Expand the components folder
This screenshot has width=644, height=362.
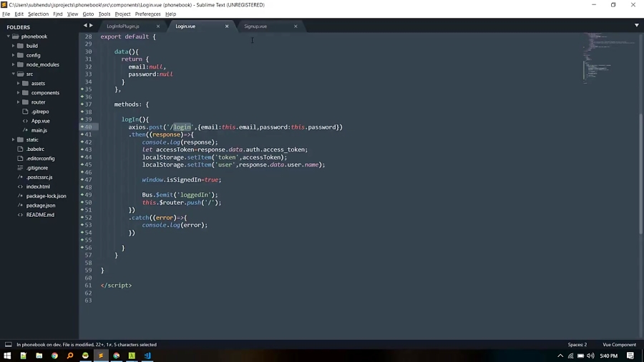click(x=18, y=93)
